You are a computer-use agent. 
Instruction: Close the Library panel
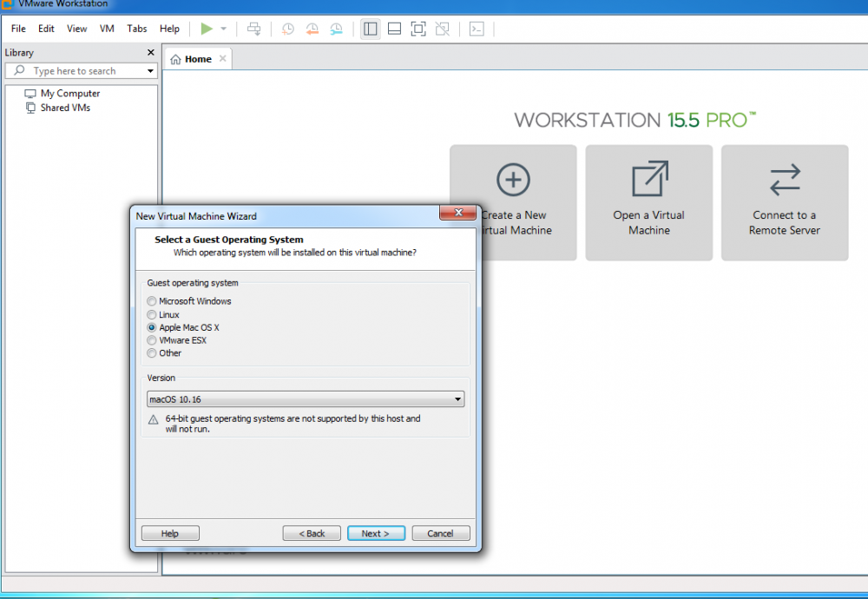tap(150, 52)
